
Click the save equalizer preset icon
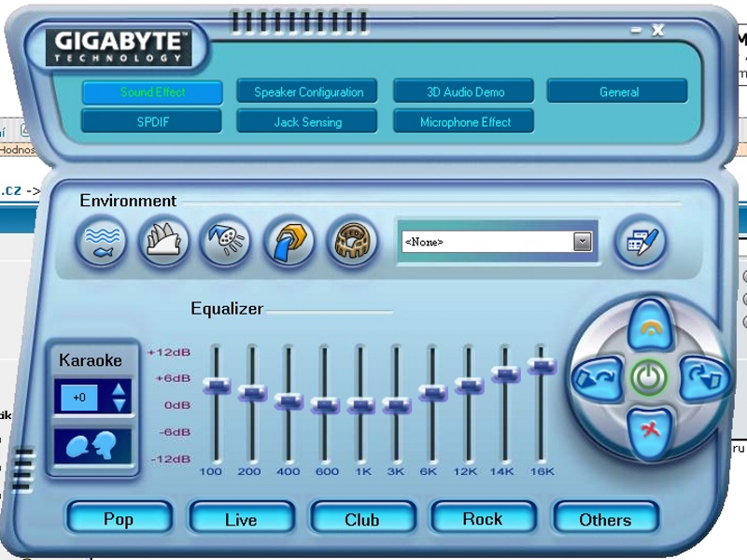[704, 378]
